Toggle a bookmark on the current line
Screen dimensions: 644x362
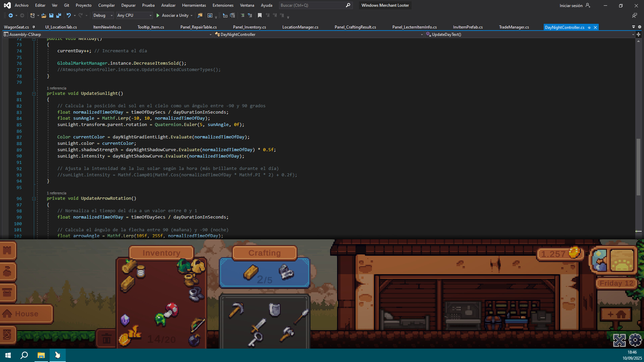click(259, 15)
